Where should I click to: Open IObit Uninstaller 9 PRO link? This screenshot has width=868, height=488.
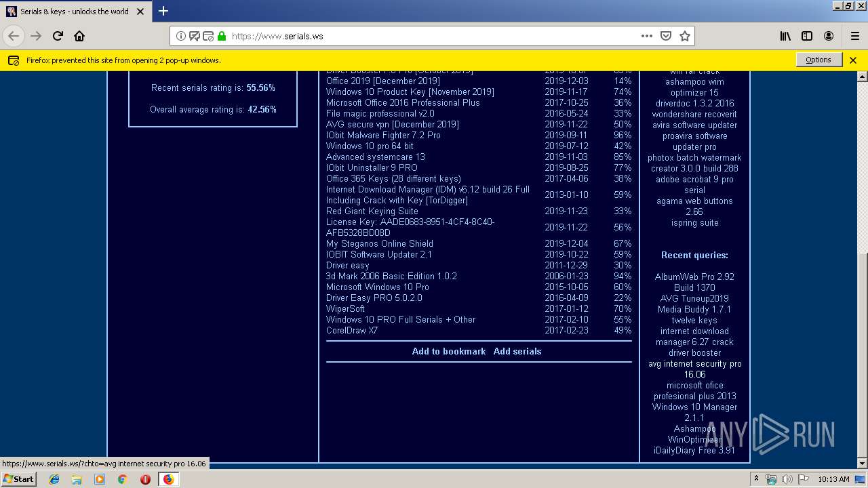pos(372,167)
